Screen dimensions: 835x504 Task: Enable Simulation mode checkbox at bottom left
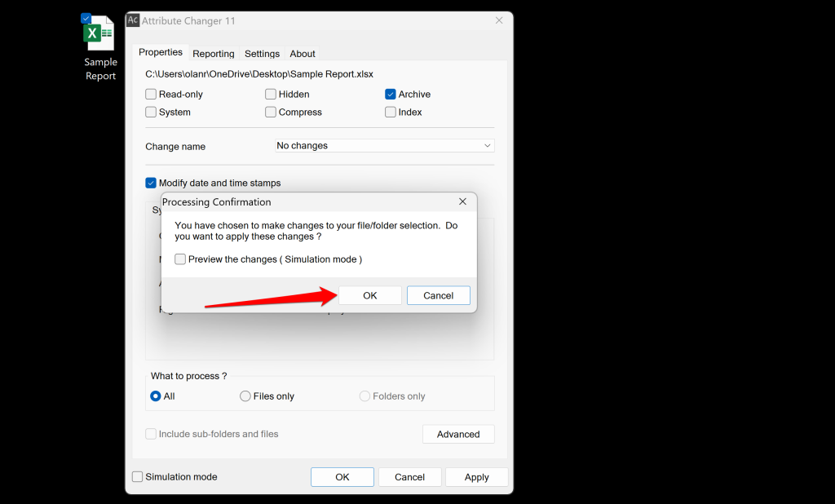[x=138, y=477]
